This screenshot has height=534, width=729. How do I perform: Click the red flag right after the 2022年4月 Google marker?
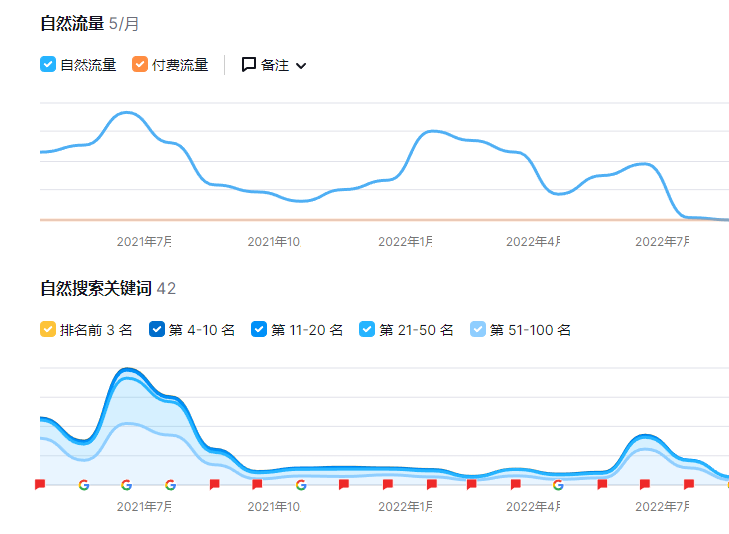[x=602, y=485]
